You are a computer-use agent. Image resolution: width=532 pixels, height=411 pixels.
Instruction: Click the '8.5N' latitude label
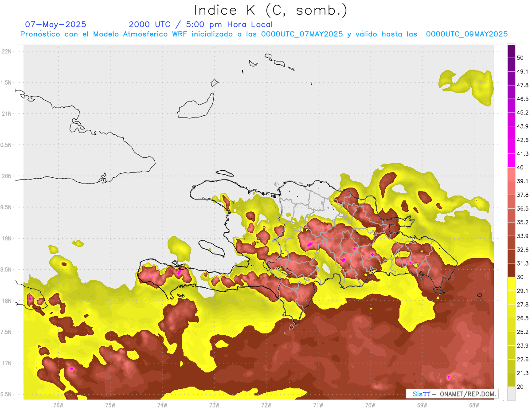[x=7, y=270]
